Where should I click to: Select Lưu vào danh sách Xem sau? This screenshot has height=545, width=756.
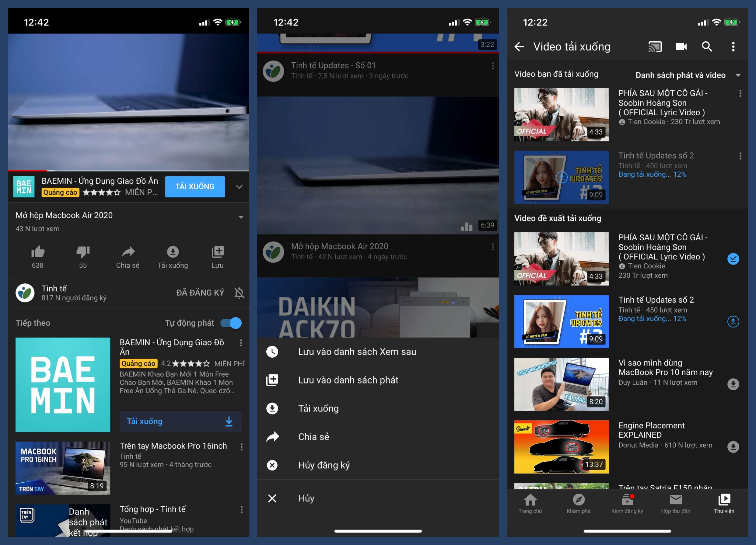pyautogui.click(x=357, y=352)
